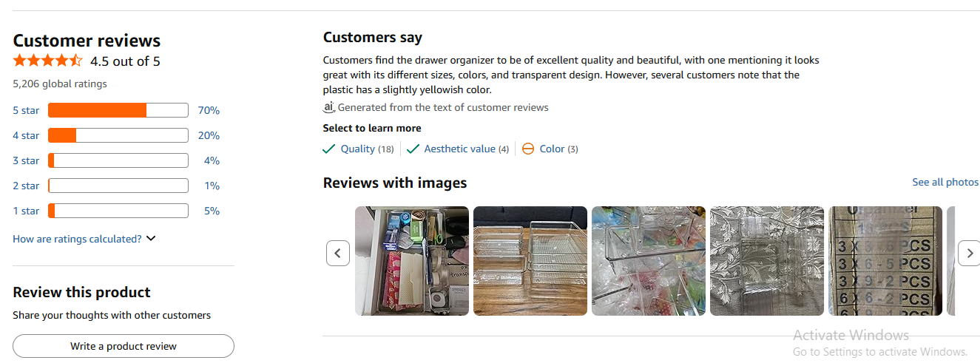Select the Color review topic
980x363 pixels.
(x=552, y=149)
